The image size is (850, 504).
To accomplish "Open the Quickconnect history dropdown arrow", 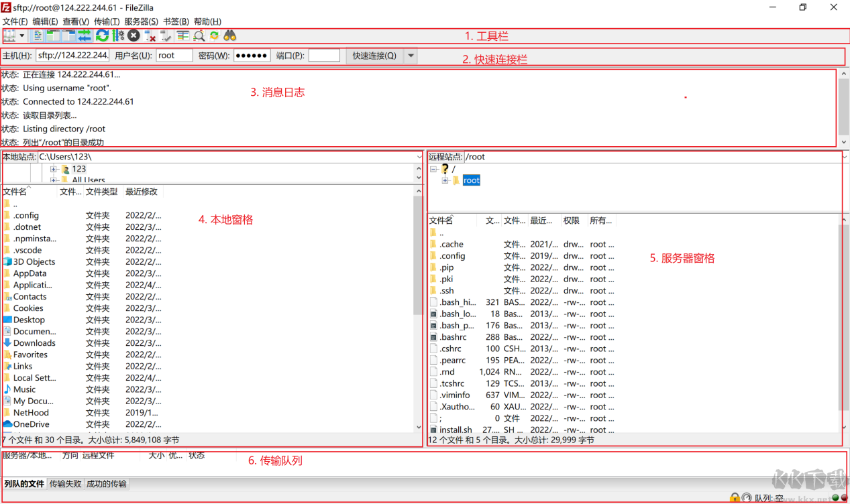I will 411,56.
